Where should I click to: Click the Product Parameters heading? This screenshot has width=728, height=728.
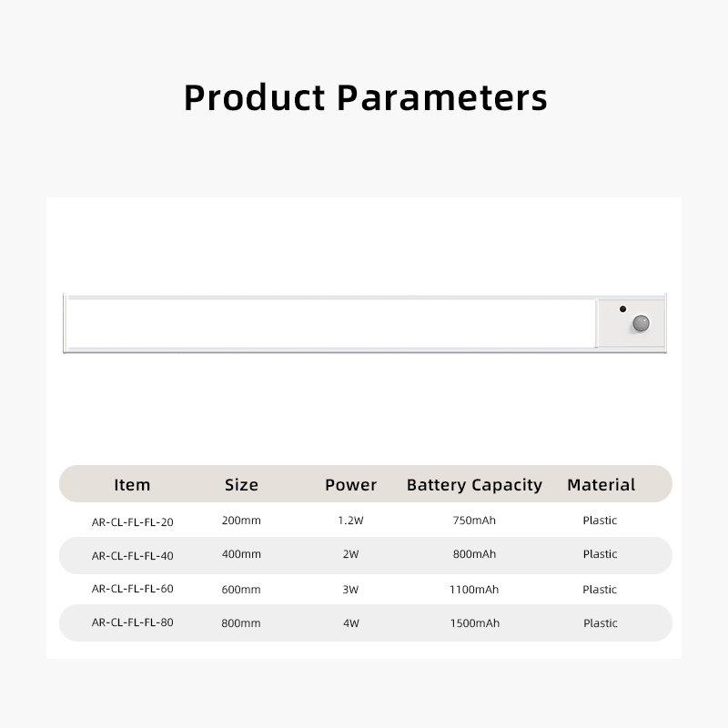pyautogui.click(x=366, y=98)
